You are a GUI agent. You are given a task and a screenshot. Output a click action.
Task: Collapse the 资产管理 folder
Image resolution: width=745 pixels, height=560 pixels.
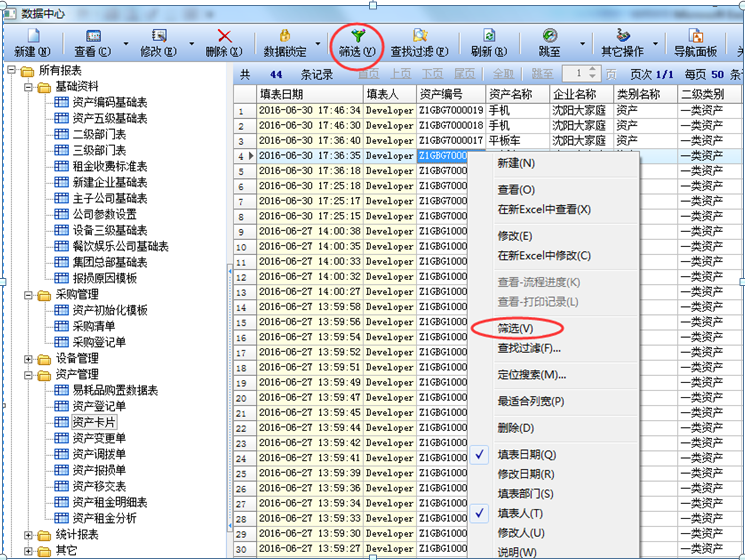coord(29,375)
